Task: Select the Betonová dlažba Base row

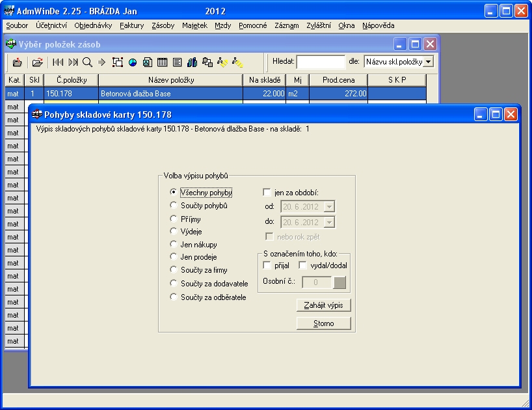Action: pos(215,94)
